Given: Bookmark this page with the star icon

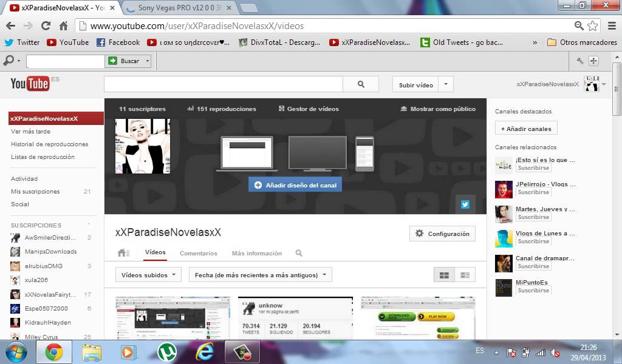Looking at the screenshot, I should (593, 26).
